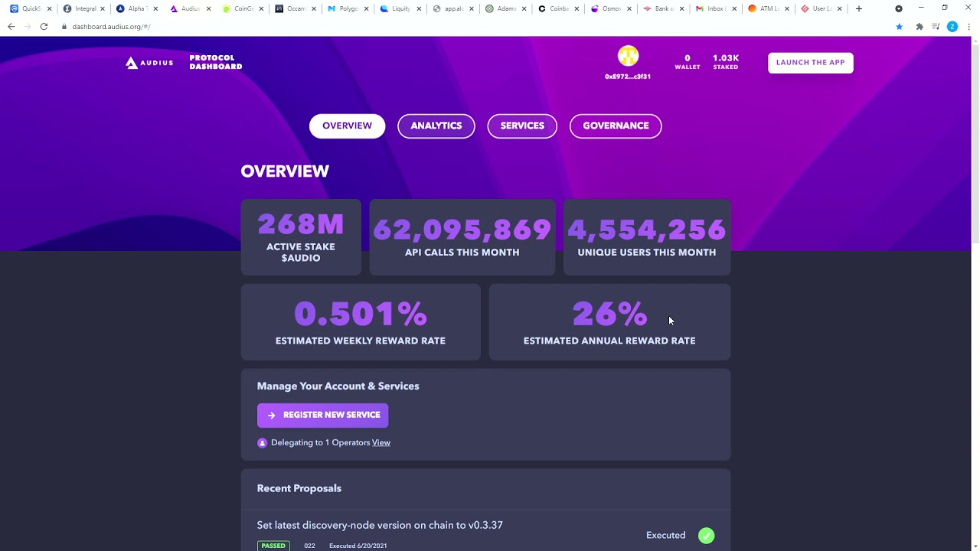Close the QuickSwap browser tab

[50, 9]
